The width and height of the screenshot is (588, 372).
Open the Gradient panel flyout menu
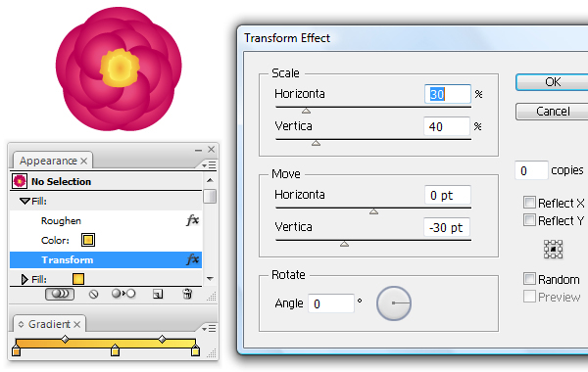[x=209, y=329]
